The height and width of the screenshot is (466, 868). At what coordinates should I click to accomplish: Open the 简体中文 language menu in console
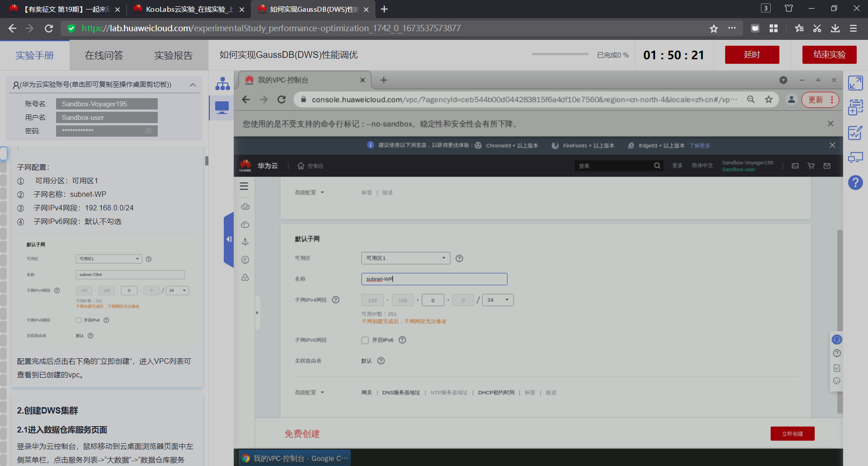[x=702, y=166]
